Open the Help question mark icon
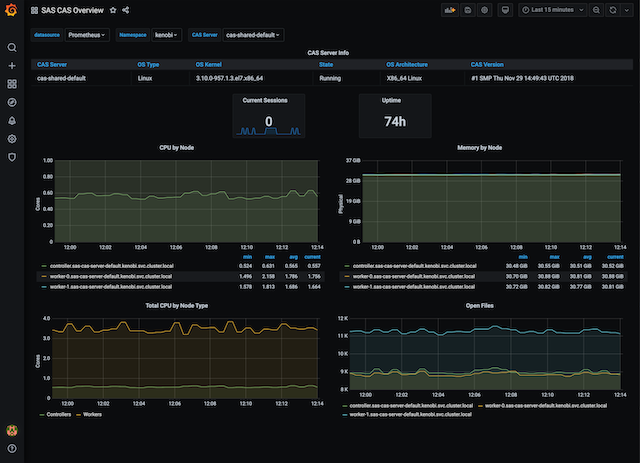 pyautogui.click(x=12, y=448)
